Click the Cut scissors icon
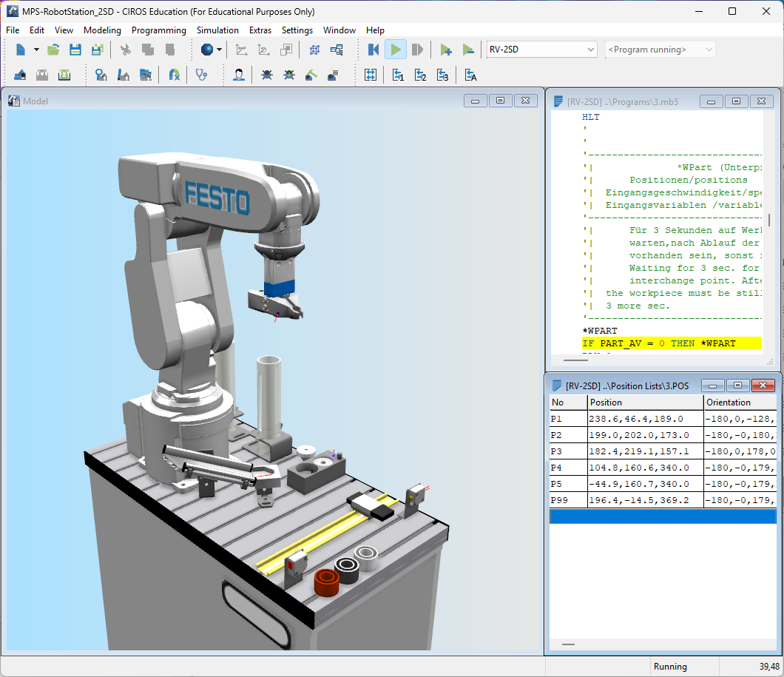This screenshot has width=784, height=677. (126, 50)
